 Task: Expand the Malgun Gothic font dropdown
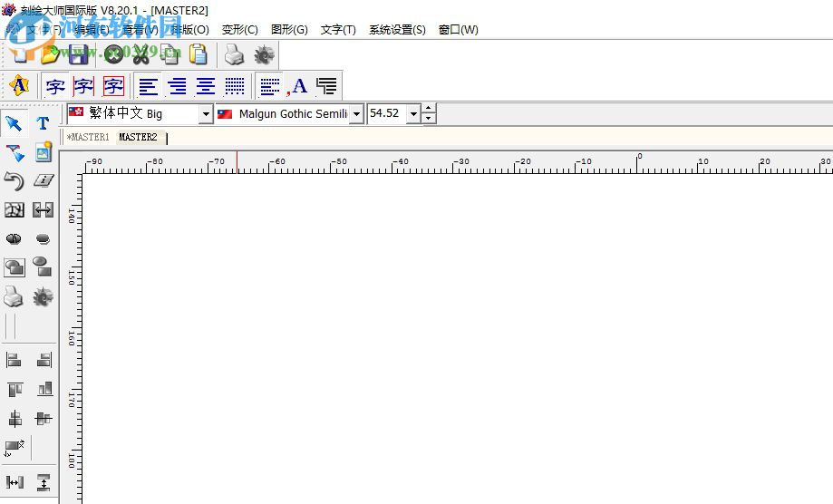(356, 113)
